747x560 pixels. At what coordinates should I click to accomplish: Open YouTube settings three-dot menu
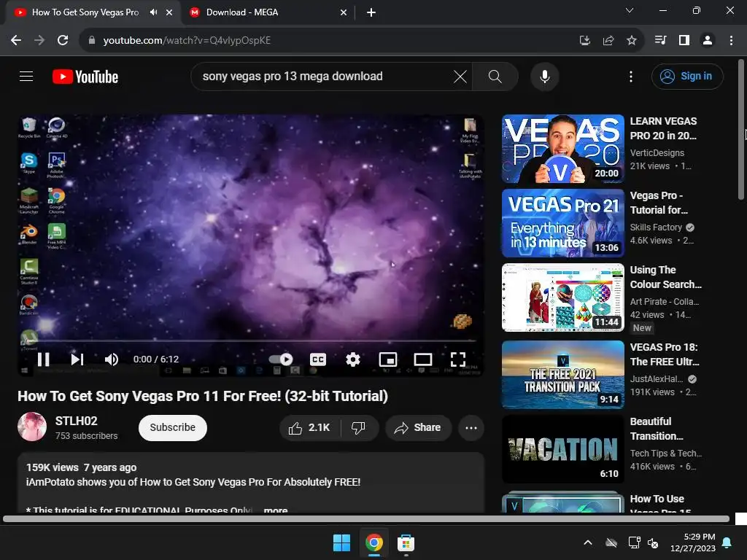coord(631,76)
